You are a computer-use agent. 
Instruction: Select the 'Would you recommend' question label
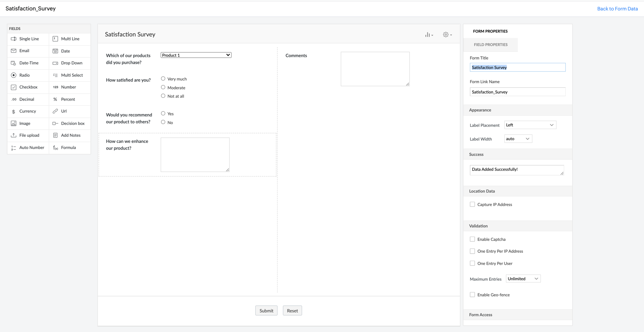coord(129,118)
